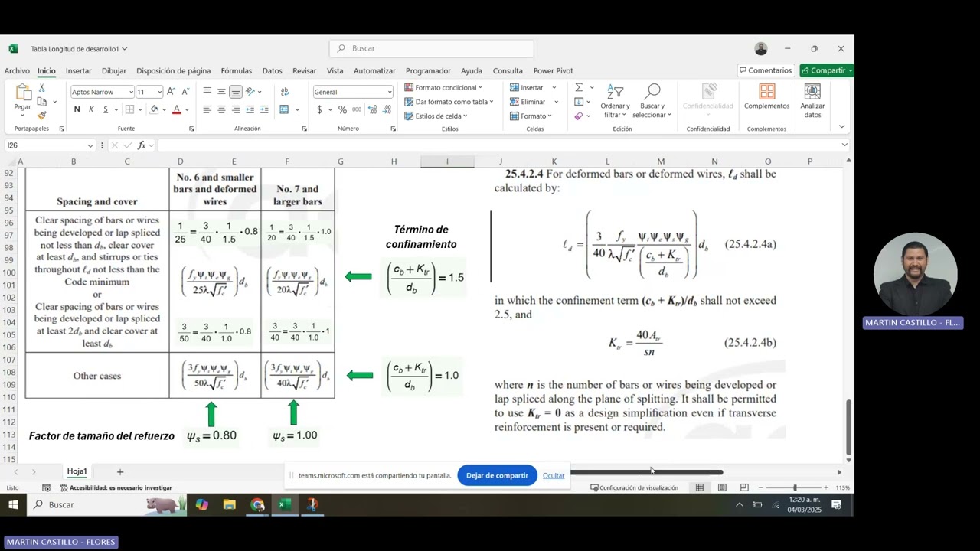Toggle italic K formatting
Viewport: 980px width, 551px height.
click(91, 109)
